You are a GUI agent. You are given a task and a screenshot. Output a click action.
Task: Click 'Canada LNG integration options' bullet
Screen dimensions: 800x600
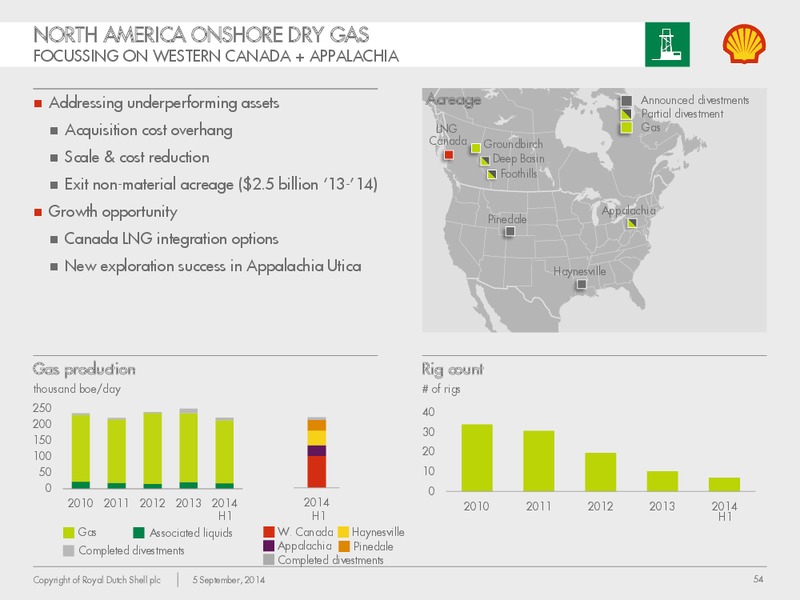tap(171, 239)
